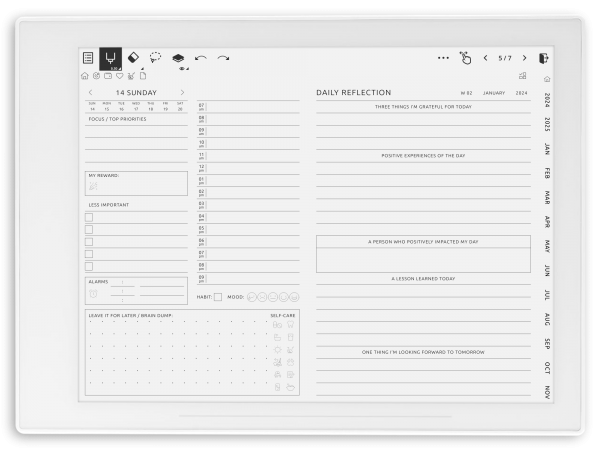Image resolution: width=600 pixels, height=450 pixels.
Task: Open the FEB month tab
Action: 547,173
